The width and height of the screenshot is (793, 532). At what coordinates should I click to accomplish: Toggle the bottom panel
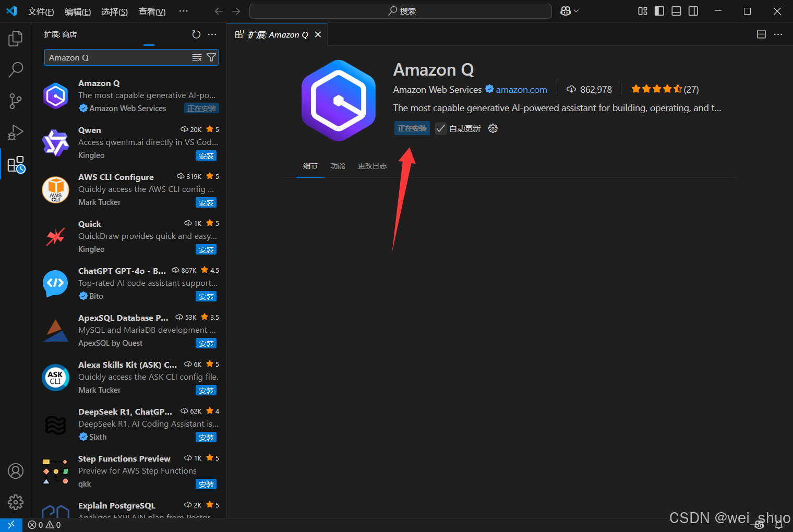(676, 11)
